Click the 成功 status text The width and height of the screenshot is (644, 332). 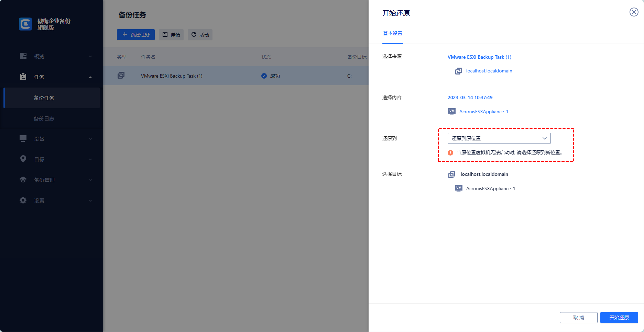click(x=275, y=76)
